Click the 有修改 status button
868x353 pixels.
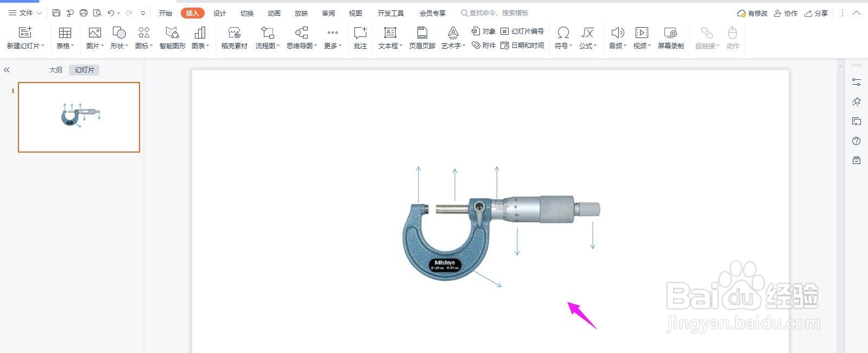point(752,13)
